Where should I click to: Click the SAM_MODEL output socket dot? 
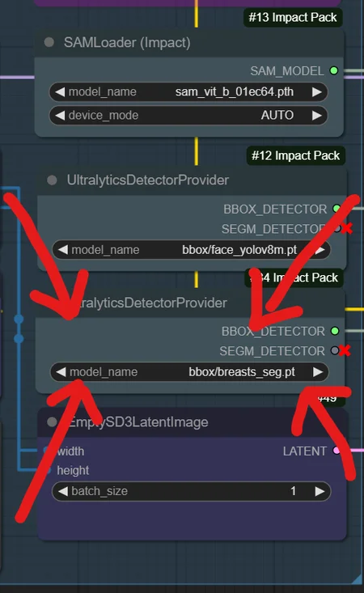coord(334,70)
